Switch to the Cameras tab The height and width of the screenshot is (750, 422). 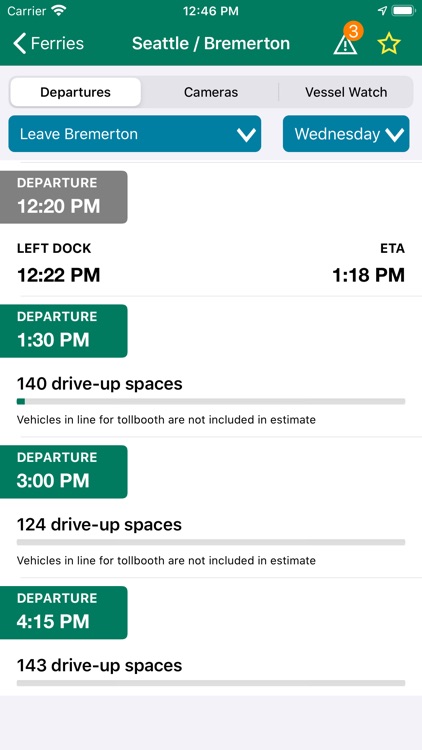211,92
